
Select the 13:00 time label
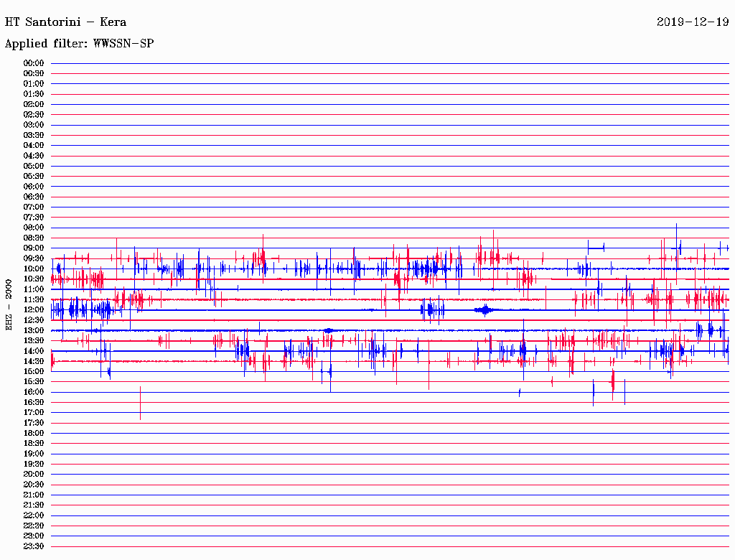(x=34, y=331)
